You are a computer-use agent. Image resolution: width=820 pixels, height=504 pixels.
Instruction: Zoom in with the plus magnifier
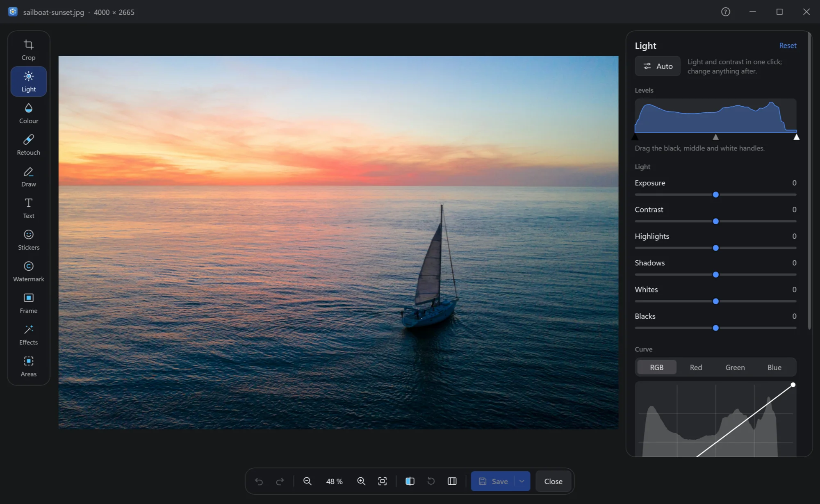(x=361, y=481)
